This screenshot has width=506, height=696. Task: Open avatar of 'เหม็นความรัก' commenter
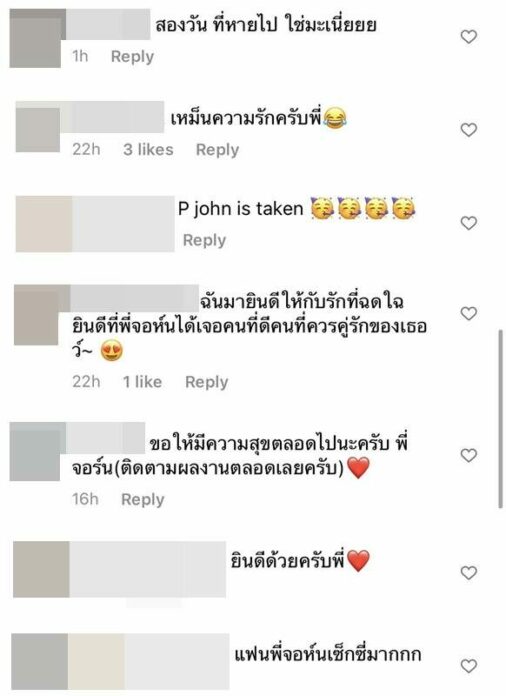pos(38,128)
